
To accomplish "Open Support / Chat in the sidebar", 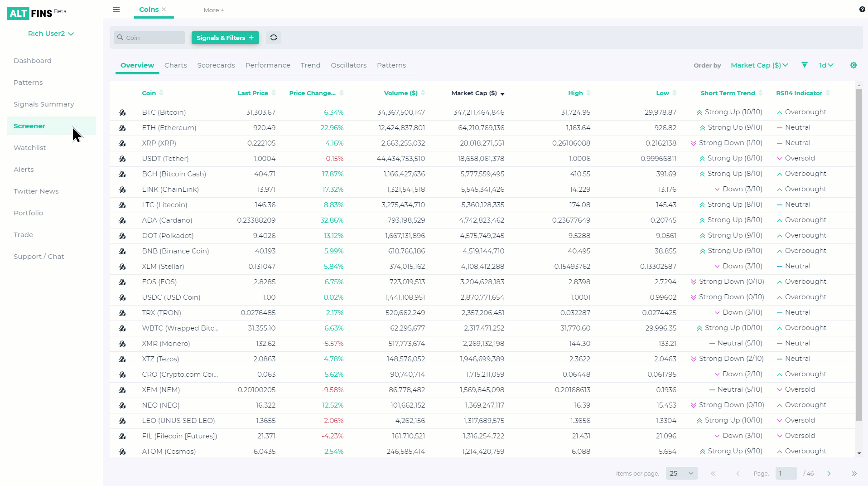I will pos(39,257).
